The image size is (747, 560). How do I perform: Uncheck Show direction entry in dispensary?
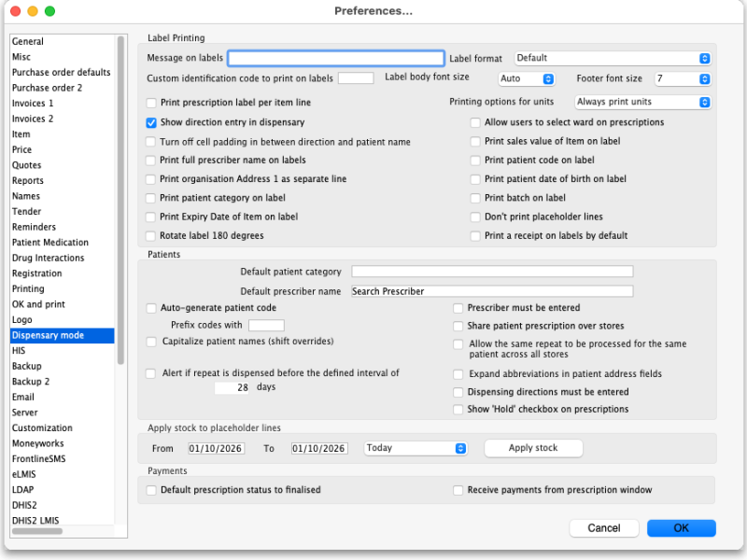pos(151,123)
